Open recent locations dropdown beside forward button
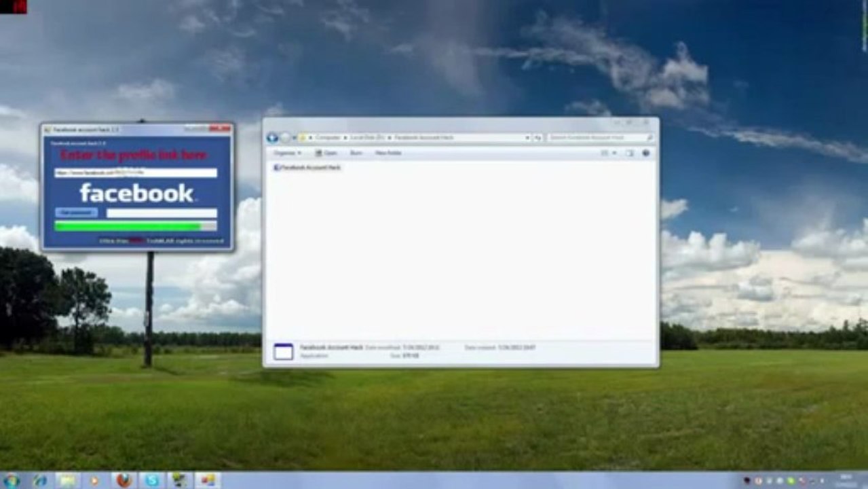This screenshot has height=489, width=868. coord(295,138)
